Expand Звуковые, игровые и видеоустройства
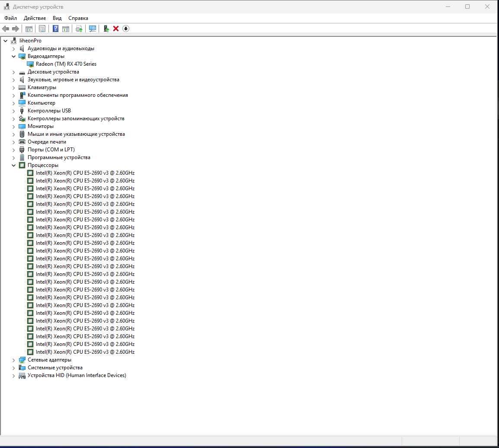Viewport: 499px width, 448px height. coord(14,80)
